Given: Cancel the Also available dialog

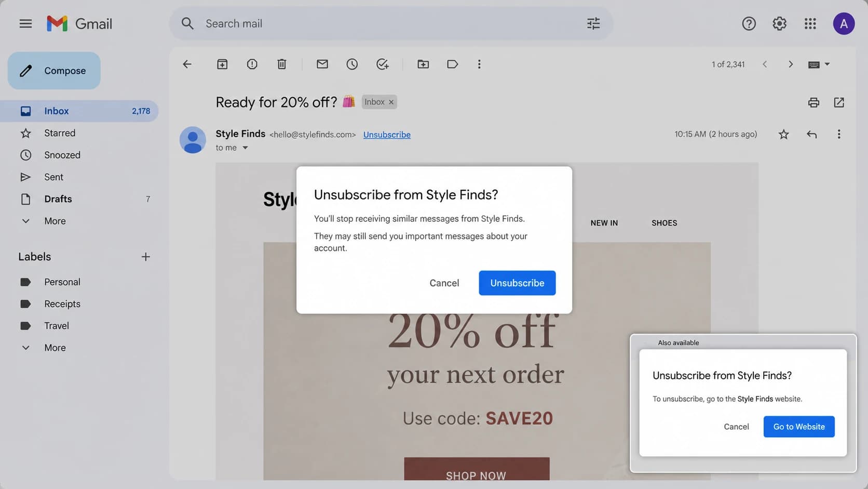Looking at the screenshot, I should (x=736, y=427).
